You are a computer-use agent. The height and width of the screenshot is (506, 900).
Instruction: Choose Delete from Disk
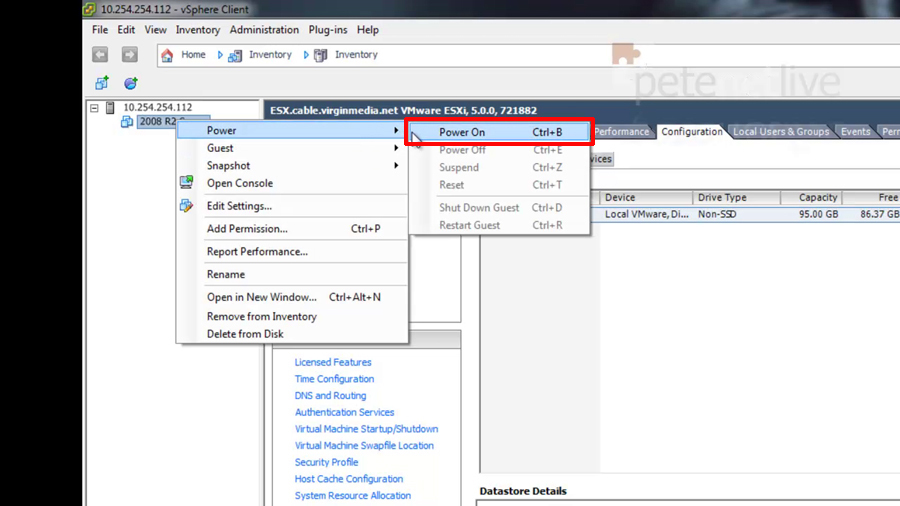(x=292, y=334)
